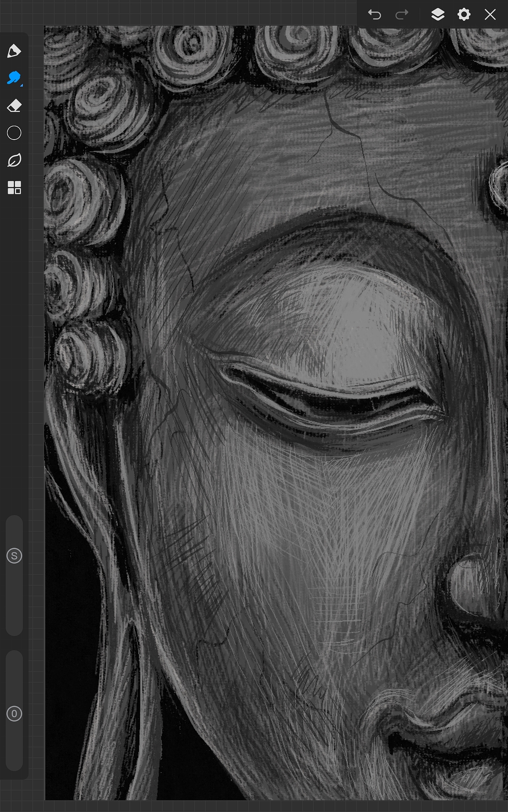Open the settings gear
The image size is (508, 812).
click(x=464, y=15)
